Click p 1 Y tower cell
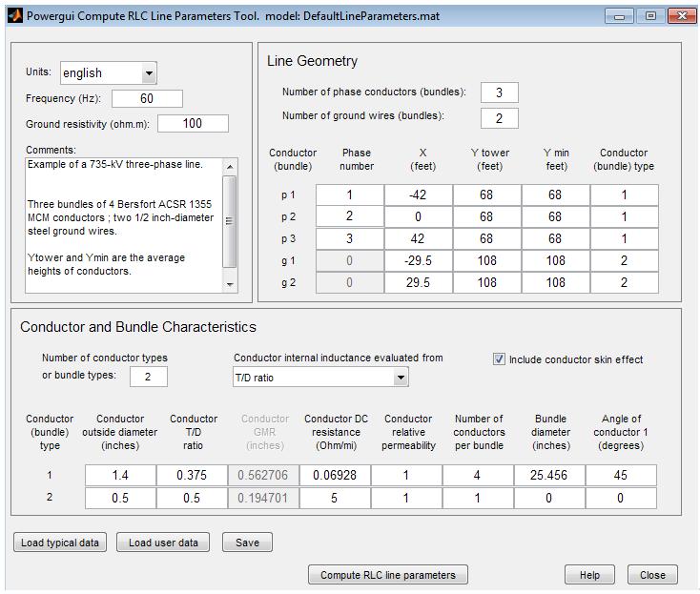Image resolution: width=700 pixels, height=594 pixels. (487, 195)
